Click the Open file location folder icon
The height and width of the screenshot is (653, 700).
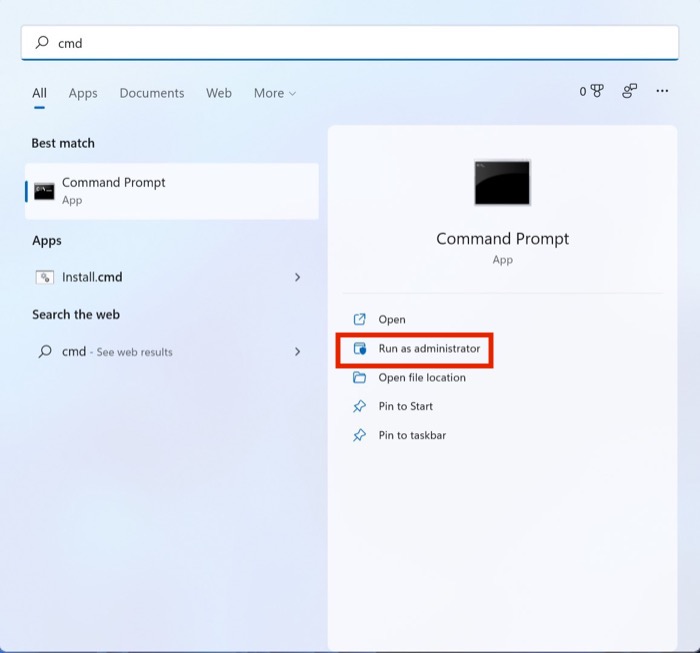[359, 378]
